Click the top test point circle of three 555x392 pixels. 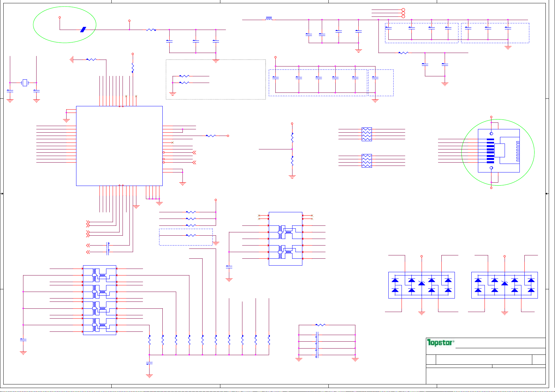coord(403,10)
